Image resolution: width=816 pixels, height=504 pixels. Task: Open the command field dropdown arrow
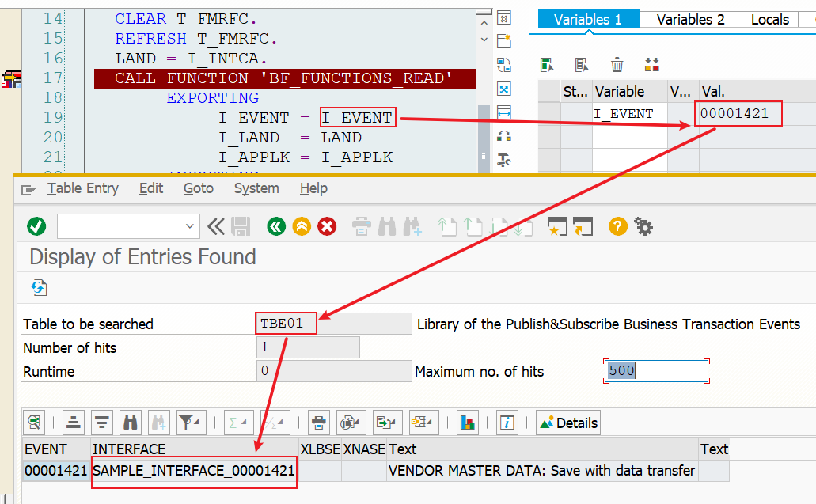tap(189, 226)
